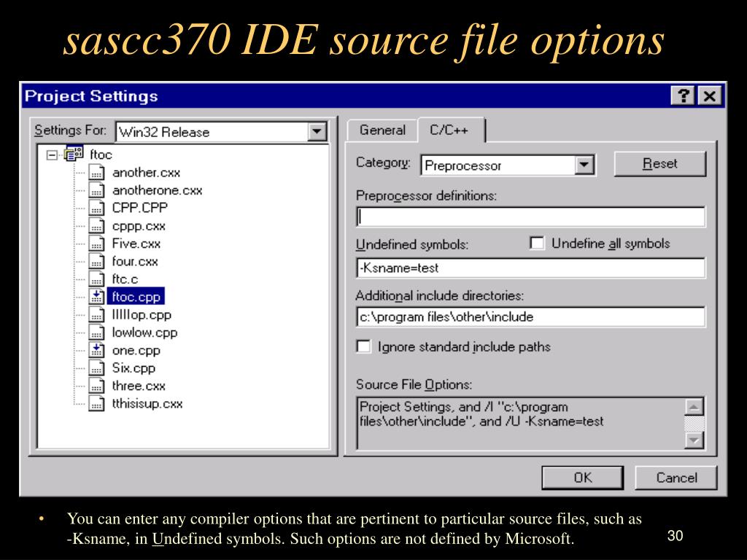Select CPP.CPP in file tree
This screenshot has height=560, width=747.
139,208
